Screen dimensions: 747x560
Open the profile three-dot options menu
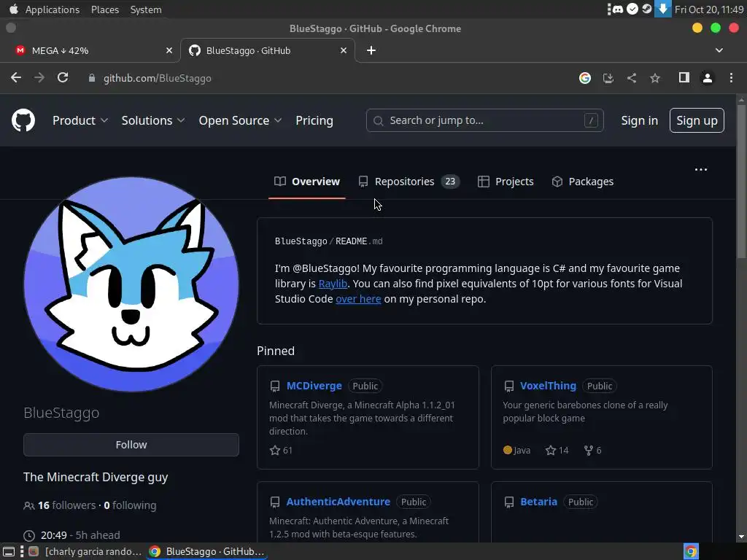click(701, 169)
